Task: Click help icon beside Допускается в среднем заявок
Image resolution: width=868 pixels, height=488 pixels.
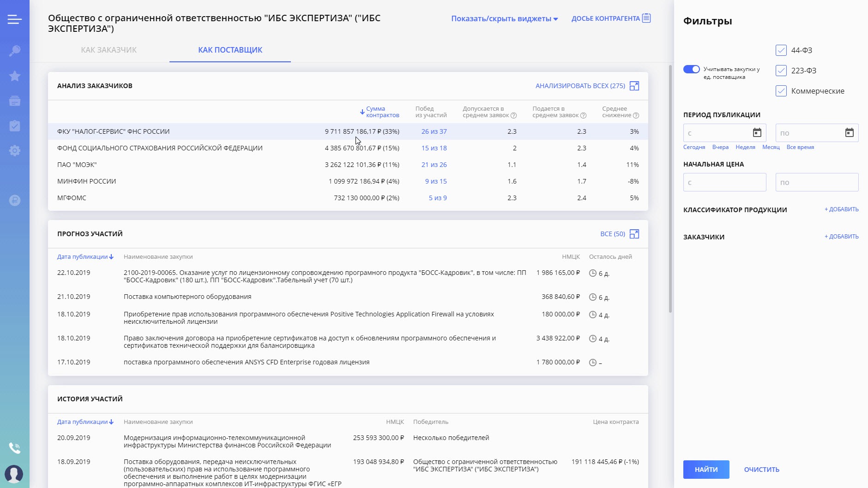Action: 514,115
